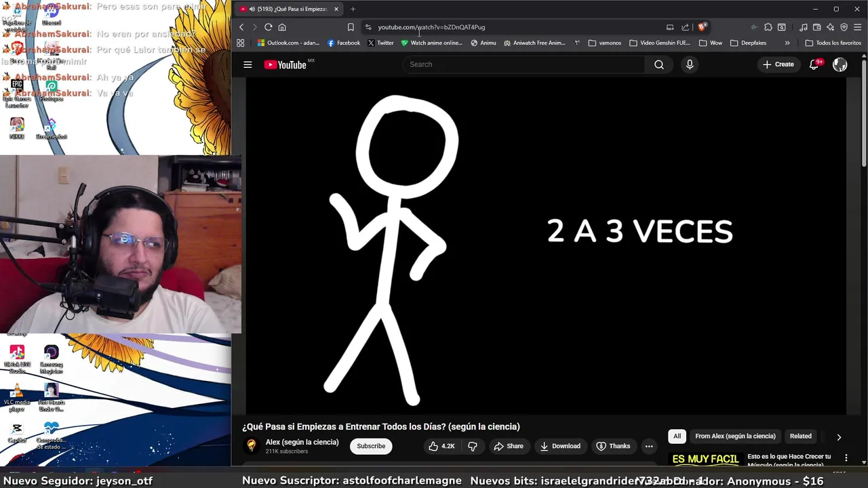Click the address bar URL youtube.com/watch
The width and height of the screenshot is (868, 488).
coord(431,27)
